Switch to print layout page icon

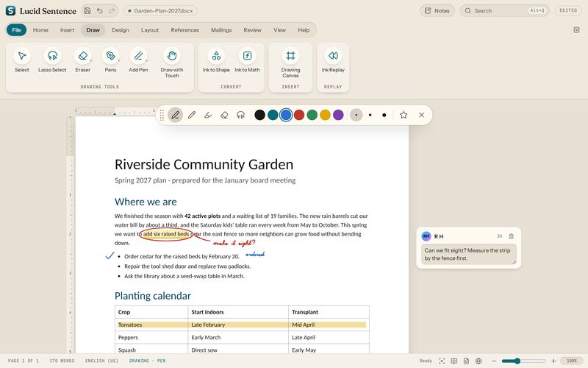(466, 361)
